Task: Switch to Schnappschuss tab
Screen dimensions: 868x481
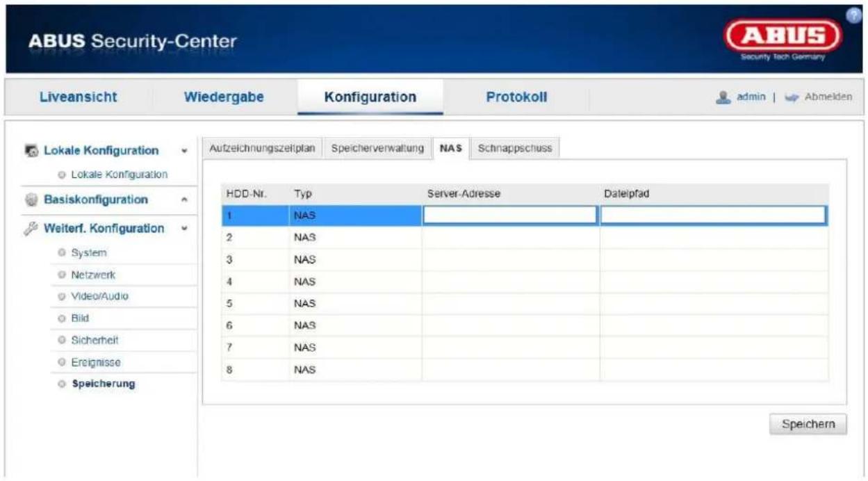Action: click(x=515, y=148)
